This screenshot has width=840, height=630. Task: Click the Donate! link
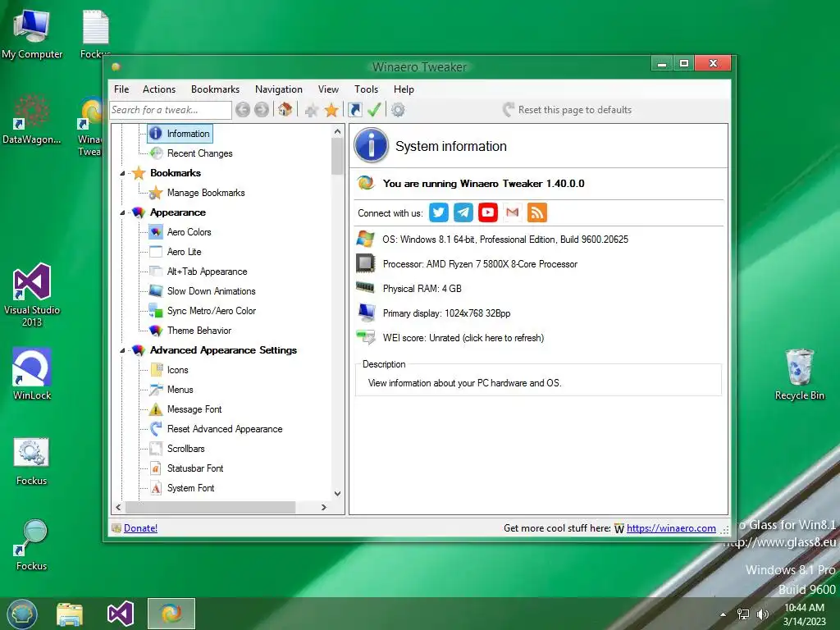pos(140,528)
